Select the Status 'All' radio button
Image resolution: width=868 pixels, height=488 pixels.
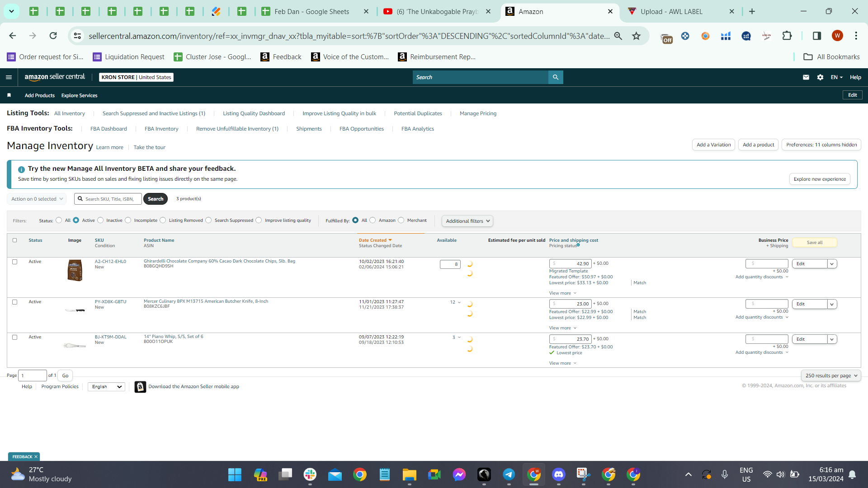tap(59, 221)
